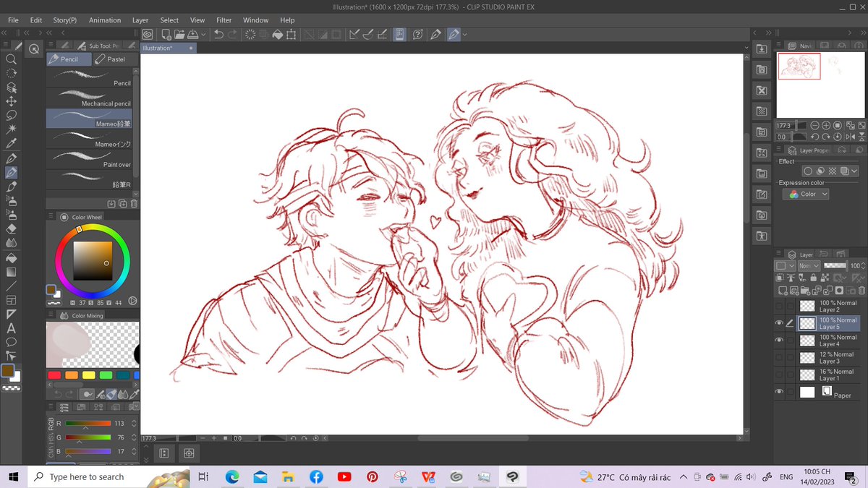Screen dimensions: 868x488
Task: Open Color Wheel panel menu
Action: (51, 217)
